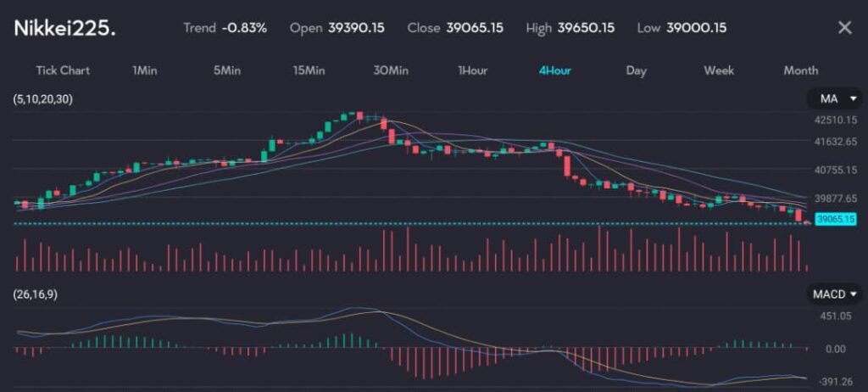This screenshot has width=868, height=392.
Task: Close the Nikkei225 chart panel
Action: coord(844,28)
